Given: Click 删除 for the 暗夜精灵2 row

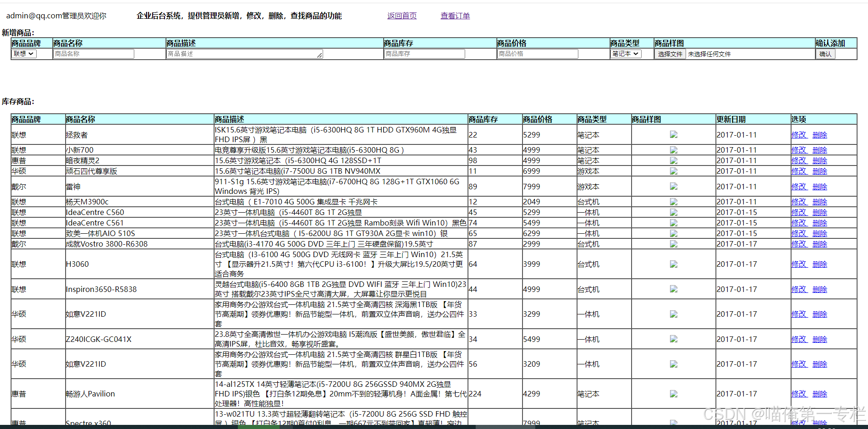Looking at the screenshot, I should tap(820, 160).
